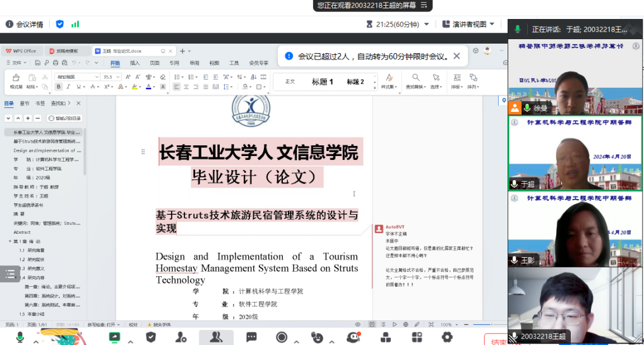Click the clear formatting eraser icon
Viewport: 644px width, 345px height.
[x=162, y=77]
